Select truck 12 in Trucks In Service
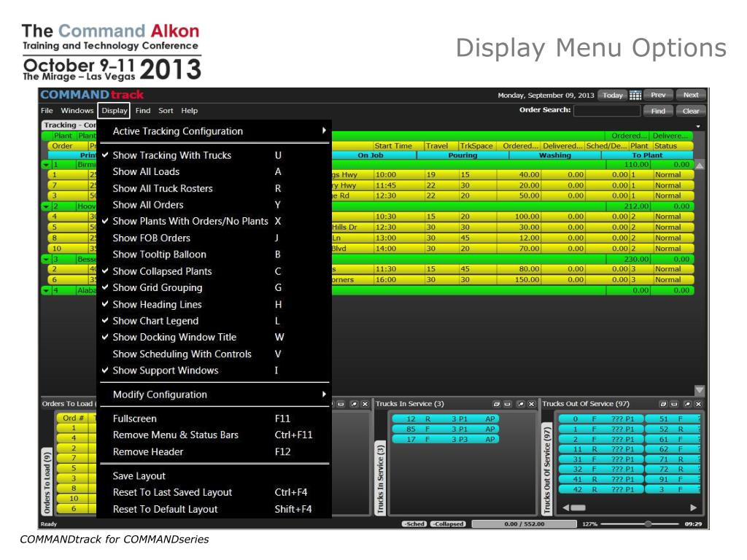This screenshot has height=560, width=747. click(446, 419)
